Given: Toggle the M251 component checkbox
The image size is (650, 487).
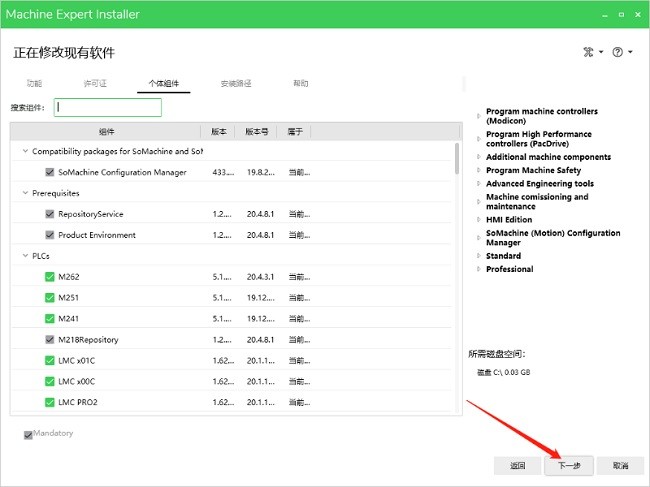Looking at the screenshot, I should (x=50, y=298).
